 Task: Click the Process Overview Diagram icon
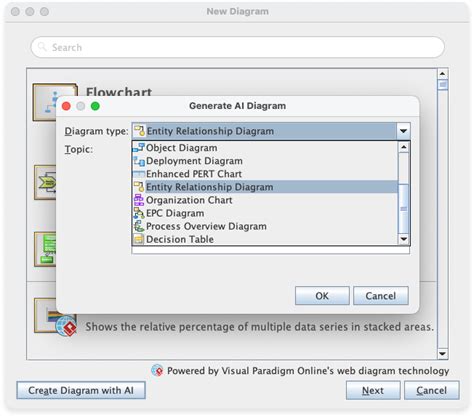point(139,226)
